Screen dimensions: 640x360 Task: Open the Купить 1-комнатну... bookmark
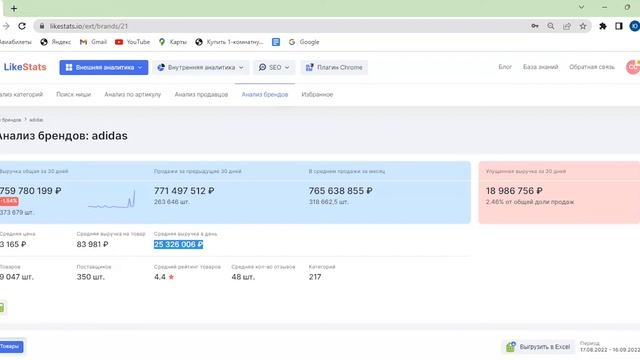229,42
